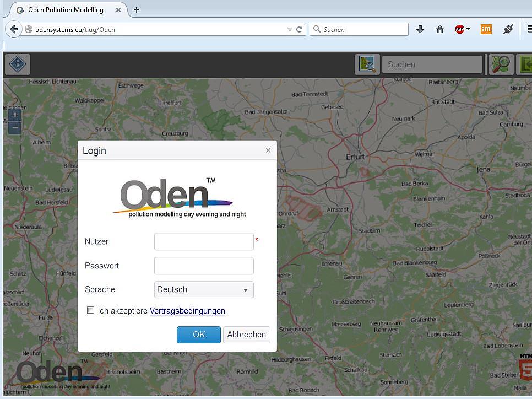Click the Erfurt label on the map
This screenshot has height=399, width=532.
click(355, 157)
